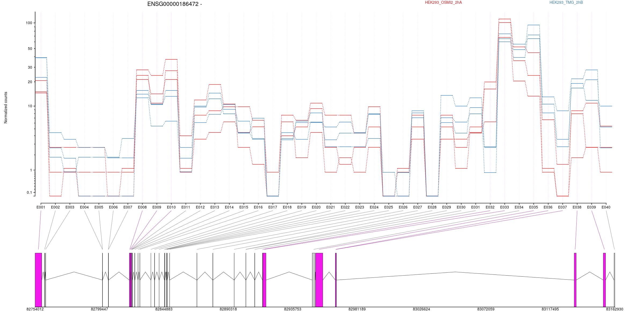
Task: Select exon label E016
Action: click(258, 207)
